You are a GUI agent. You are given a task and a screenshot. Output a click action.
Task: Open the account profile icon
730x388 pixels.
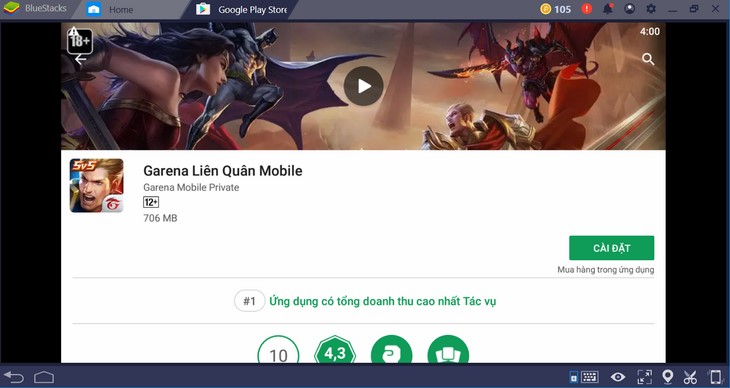tap(629, 9)
